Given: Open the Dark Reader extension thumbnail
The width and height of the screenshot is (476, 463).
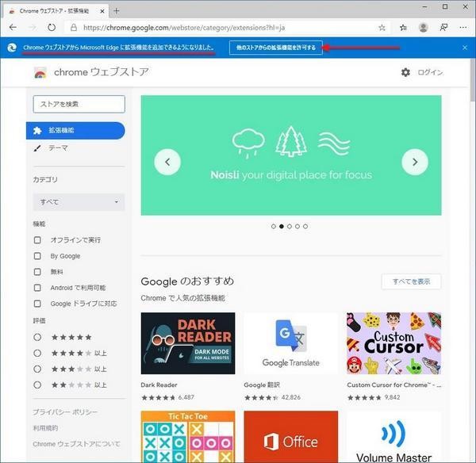Looking at the screenshot, I should tap(188, 343).
